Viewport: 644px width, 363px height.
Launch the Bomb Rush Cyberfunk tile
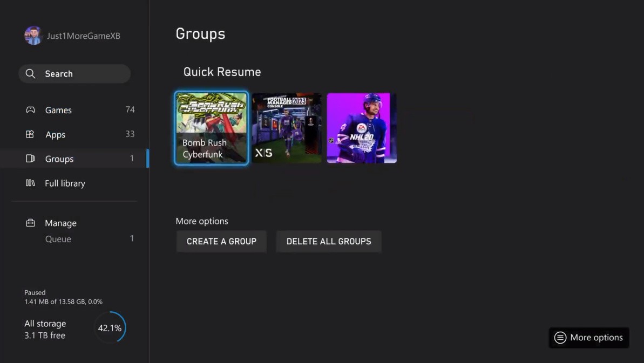pyautogui.click(x=212, y=128)
